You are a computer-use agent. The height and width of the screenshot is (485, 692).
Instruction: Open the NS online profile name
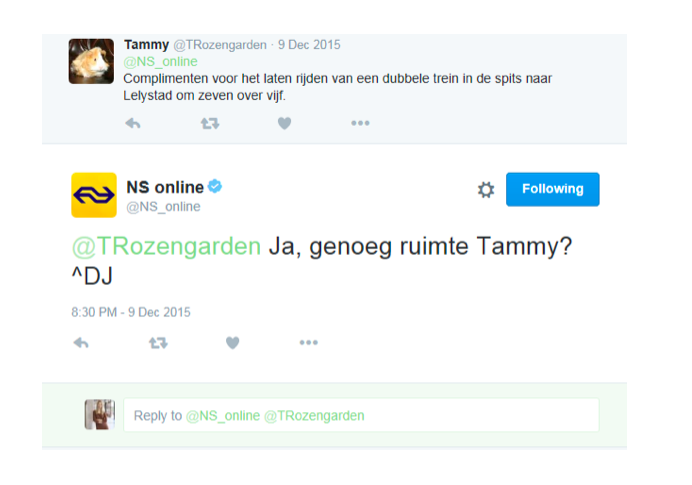click(x=164, y=187)
